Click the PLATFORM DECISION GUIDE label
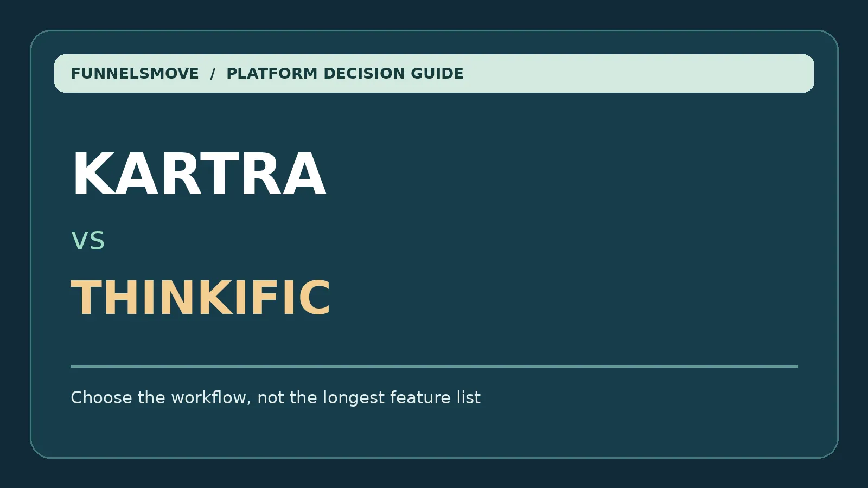Screen dimensions: 868x488 click(345, 73)
